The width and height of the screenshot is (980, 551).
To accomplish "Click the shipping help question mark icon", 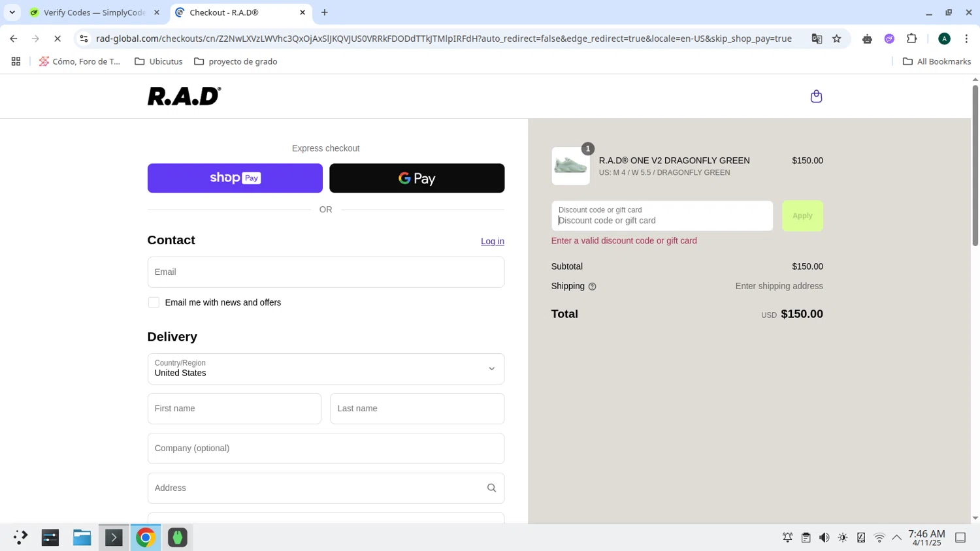I will pos(592,287).
